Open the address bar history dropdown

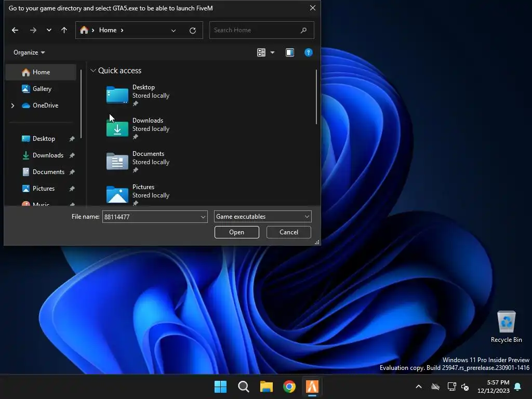174,31
